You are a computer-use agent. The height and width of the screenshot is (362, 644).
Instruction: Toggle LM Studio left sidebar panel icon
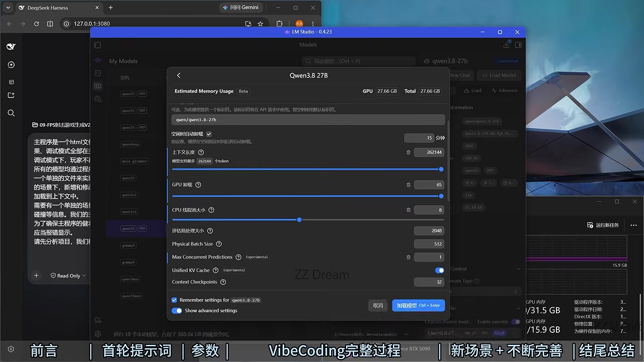pos(98,45)
